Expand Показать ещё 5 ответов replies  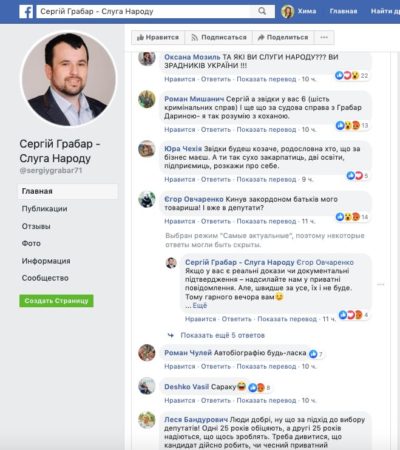click(222, 335)
